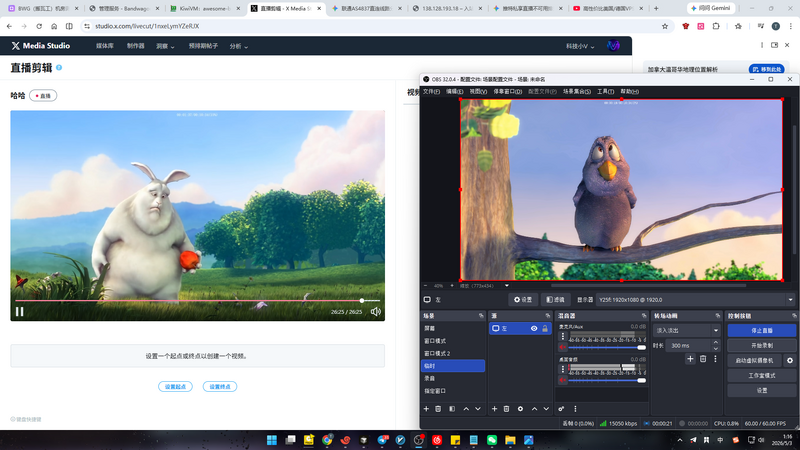Unmute the 麦克风/Aux speaker icon
This screenshot has width=800, height=450.
[563, 347]
